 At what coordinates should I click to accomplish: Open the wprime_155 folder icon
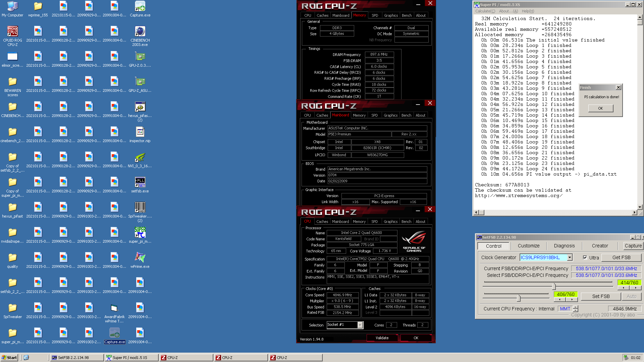38,9
